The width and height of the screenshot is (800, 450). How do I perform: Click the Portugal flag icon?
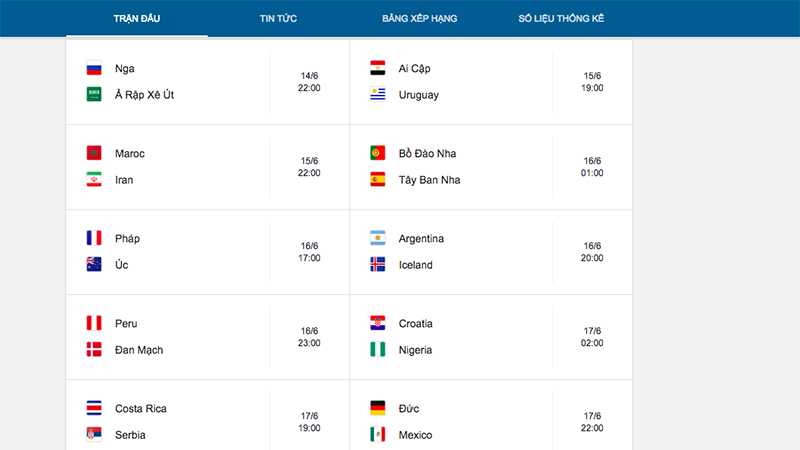[x=378, y=154]
